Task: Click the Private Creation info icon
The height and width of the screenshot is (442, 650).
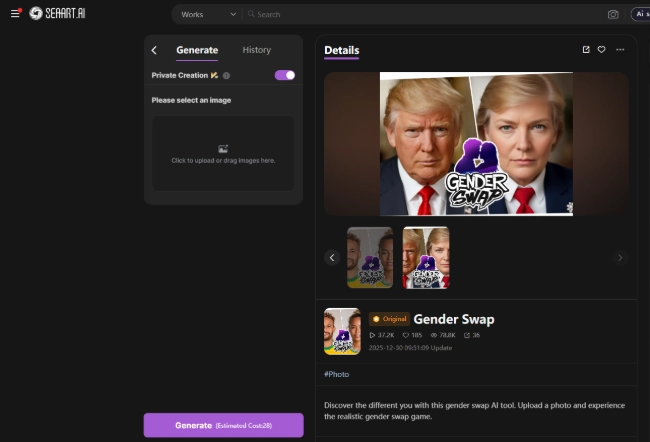Action: coord(226,75)
